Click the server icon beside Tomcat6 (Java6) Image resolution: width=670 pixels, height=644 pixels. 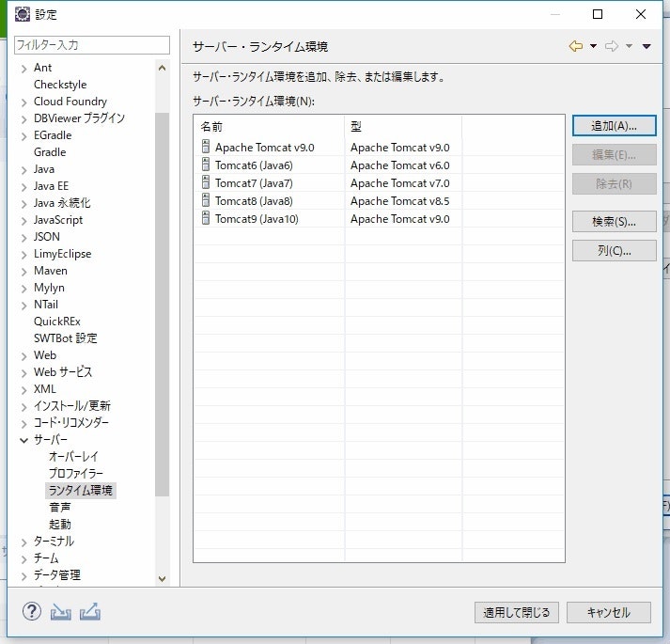click(x=206, y=165)
